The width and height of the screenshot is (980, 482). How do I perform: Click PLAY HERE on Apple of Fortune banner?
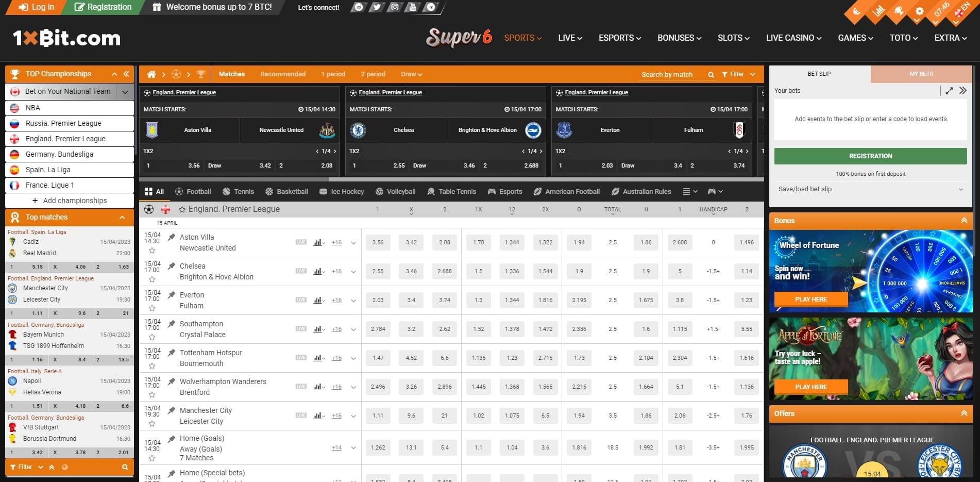pos(811,387)
